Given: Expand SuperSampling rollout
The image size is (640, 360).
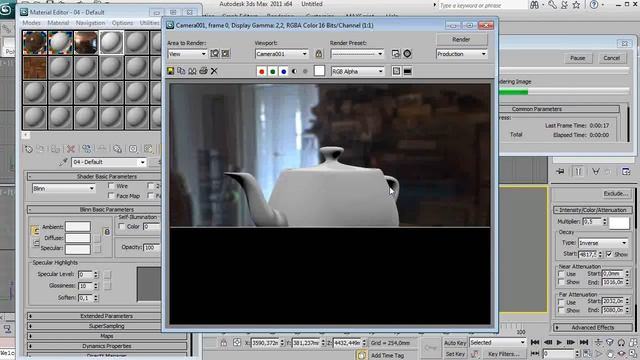Looking at the screenshot, I should 107,326.
